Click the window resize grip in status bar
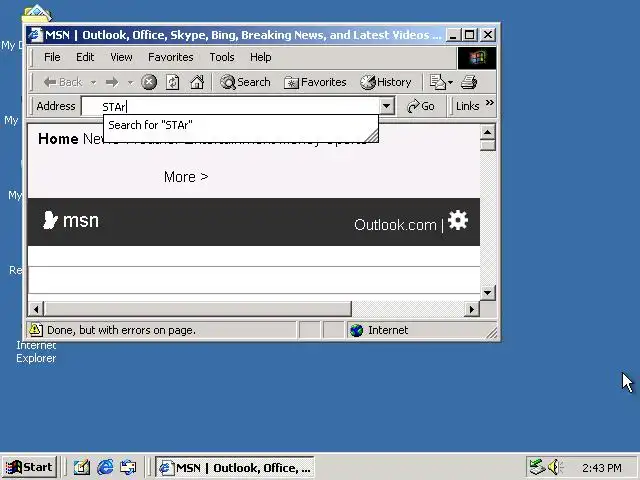640x480 pixels. [x=492, y=333]
